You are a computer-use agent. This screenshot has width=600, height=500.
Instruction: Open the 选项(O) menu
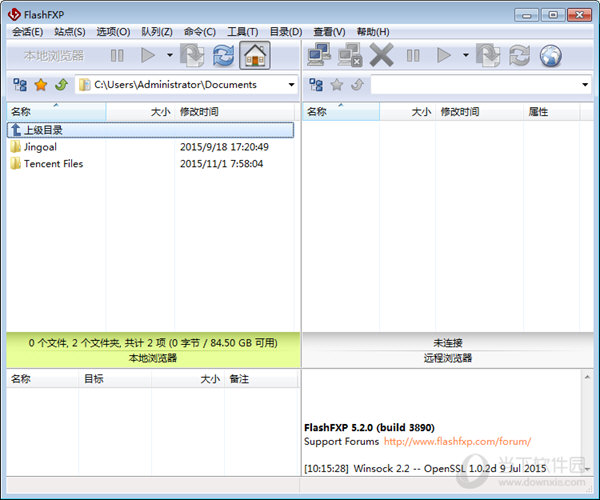click(113, 32)
